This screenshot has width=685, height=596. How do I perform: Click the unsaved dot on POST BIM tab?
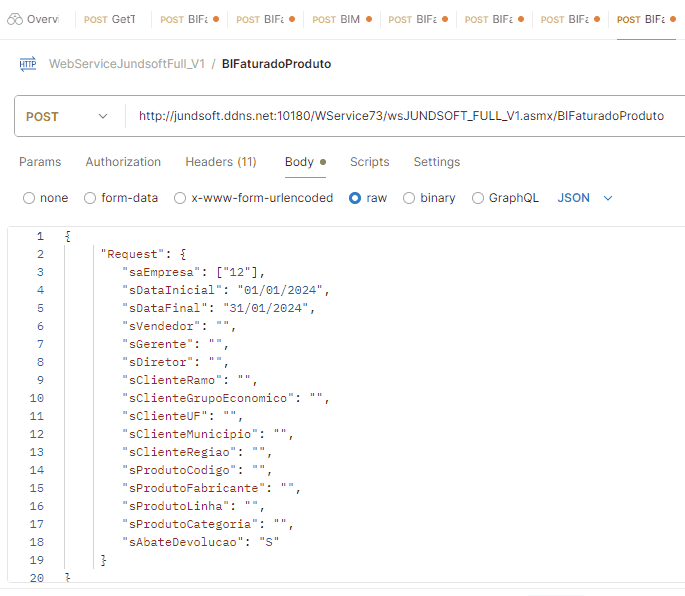click(371, 19)
